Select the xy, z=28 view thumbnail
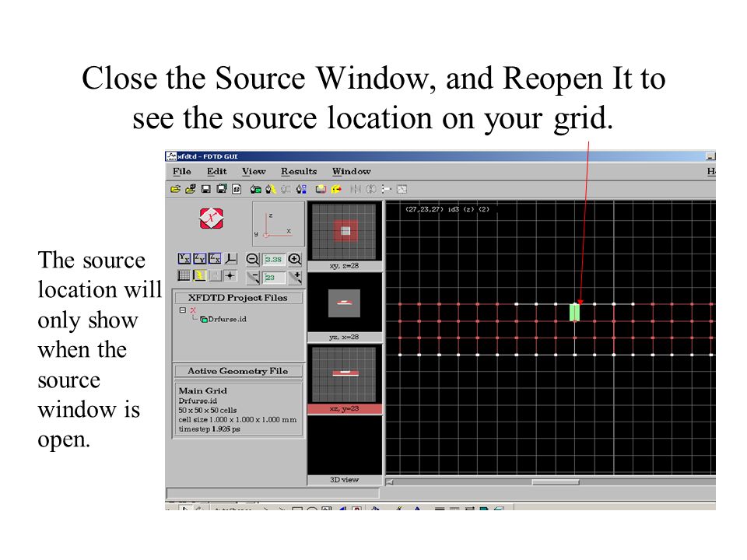The height and width of the screenshot is (560, 747). click(345, 231)
